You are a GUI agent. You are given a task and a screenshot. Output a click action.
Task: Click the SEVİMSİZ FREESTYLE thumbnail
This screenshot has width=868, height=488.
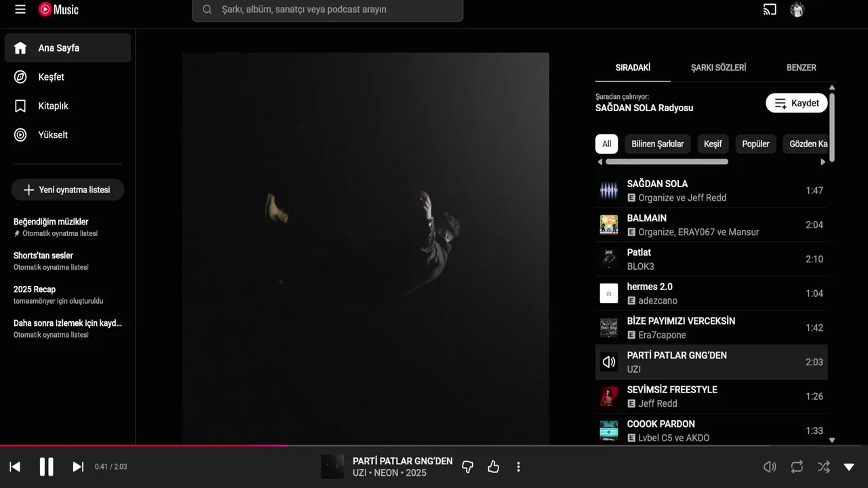point(609,396)
